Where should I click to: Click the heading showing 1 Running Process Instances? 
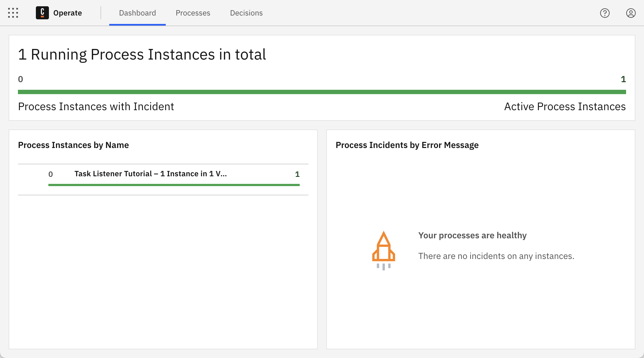(x=142, y=54)
